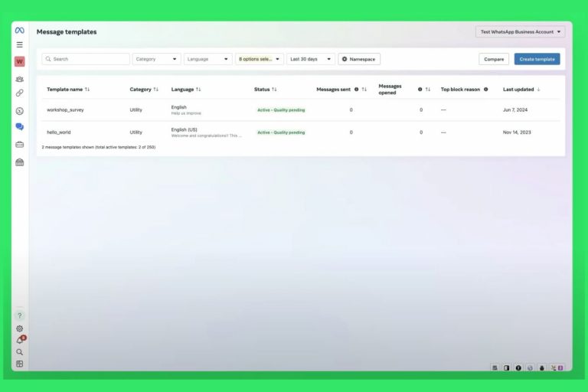This screenshot has width=588, height=392.
Task: Click the info icon beside Messages sent
Action: [x=356, y=90]
